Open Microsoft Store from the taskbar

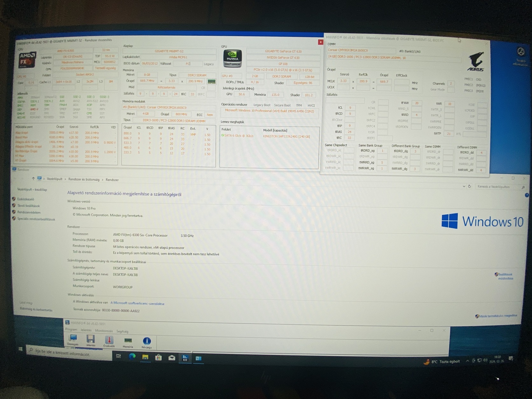[x=158, y=358]
